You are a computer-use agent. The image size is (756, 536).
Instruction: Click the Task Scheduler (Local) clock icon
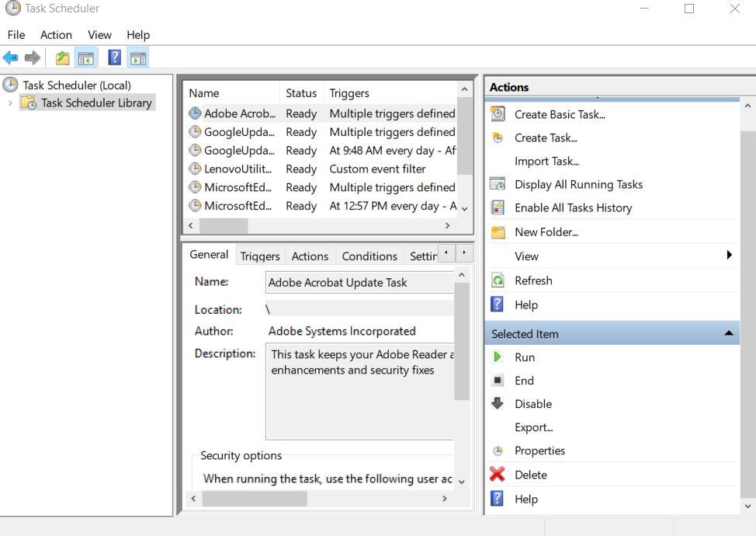(x=10, y=85)
